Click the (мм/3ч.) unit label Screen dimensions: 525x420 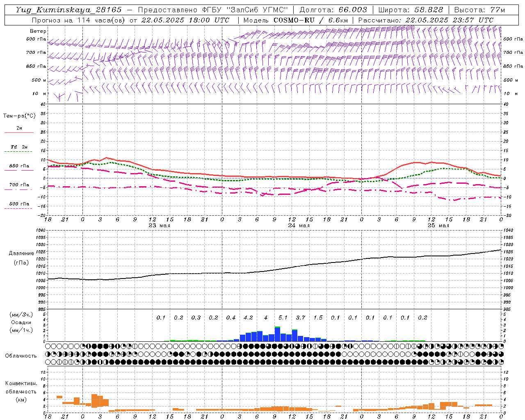(21, 315)
